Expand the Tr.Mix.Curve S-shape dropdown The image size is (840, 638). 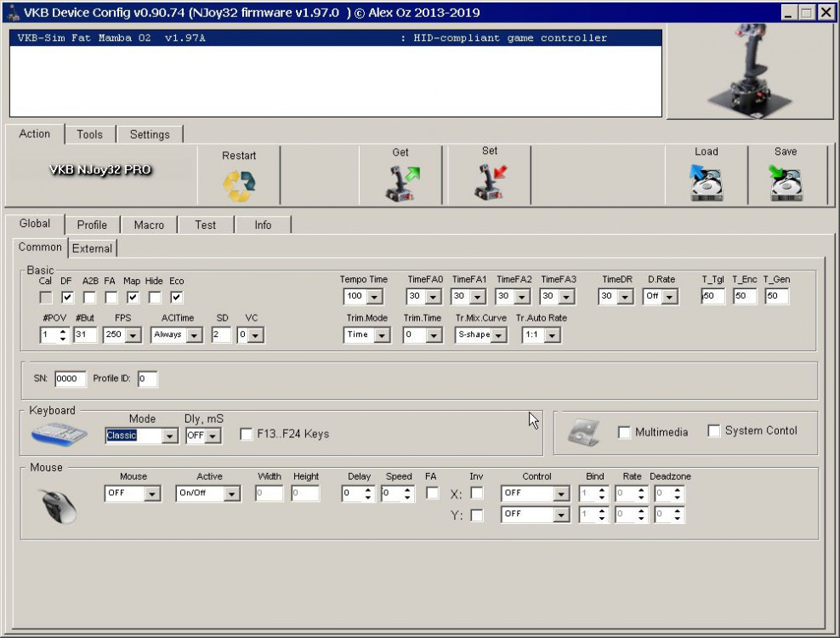498,335
